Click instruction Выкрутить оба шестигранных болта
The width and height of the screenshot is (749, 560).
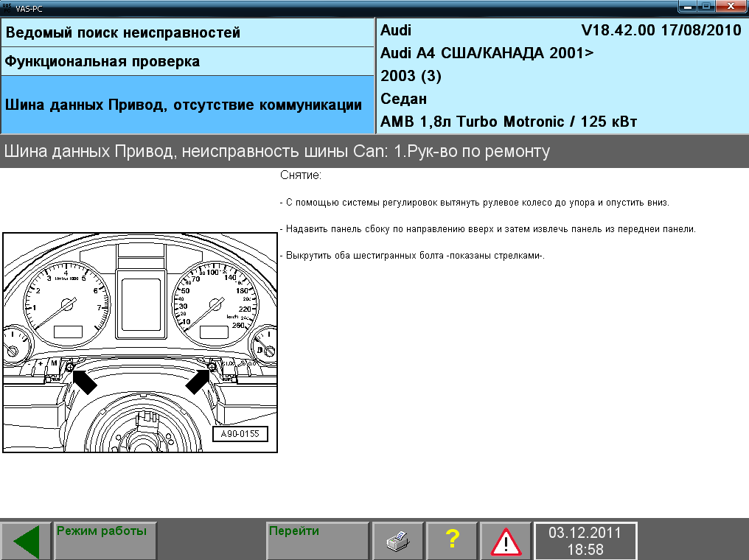coord(412,256)
